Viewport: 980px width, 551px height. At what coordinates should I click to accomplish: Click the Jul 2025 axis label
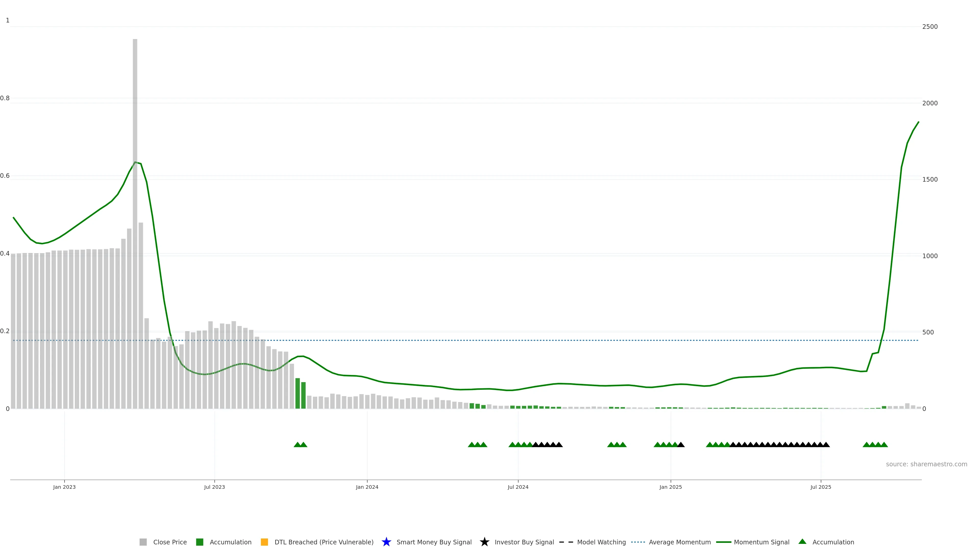[820, 487]
